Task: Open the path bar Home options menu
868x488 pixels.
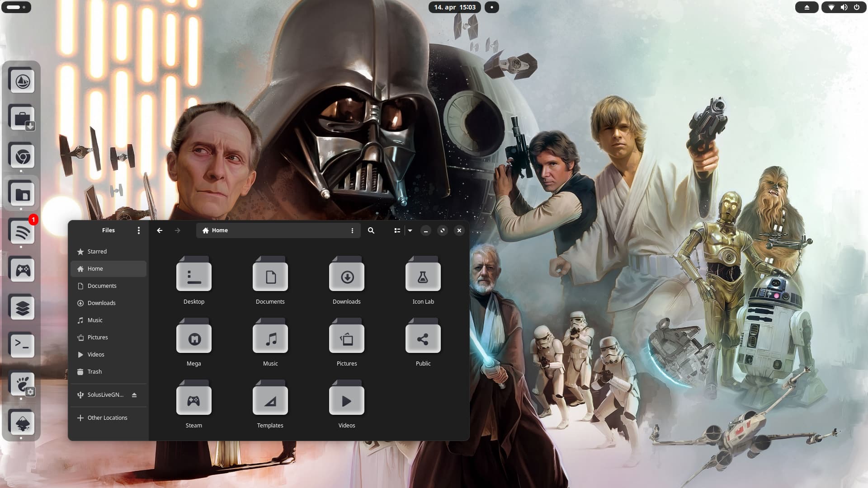Action: (x=353, y=230)
